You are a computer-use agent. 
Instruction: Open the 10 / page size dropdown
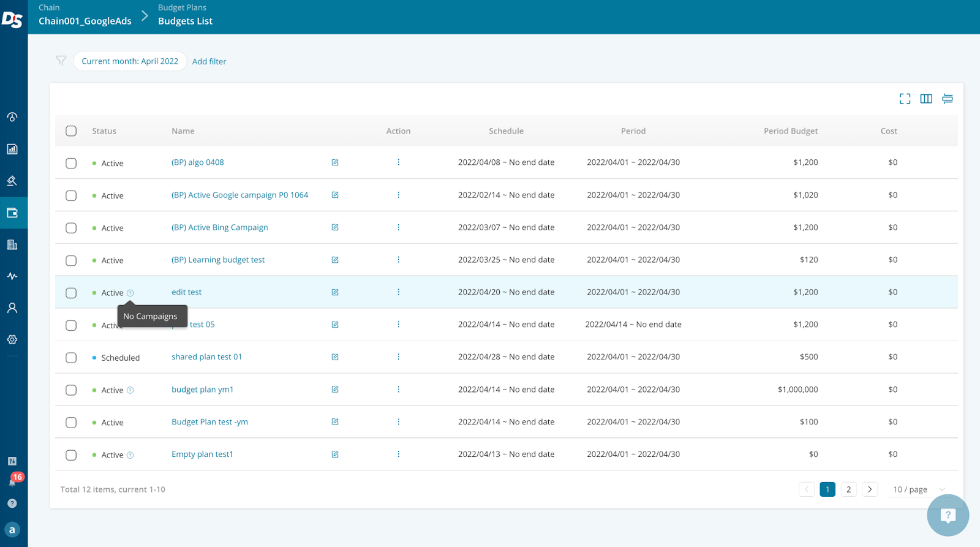[x=919, y=489]
